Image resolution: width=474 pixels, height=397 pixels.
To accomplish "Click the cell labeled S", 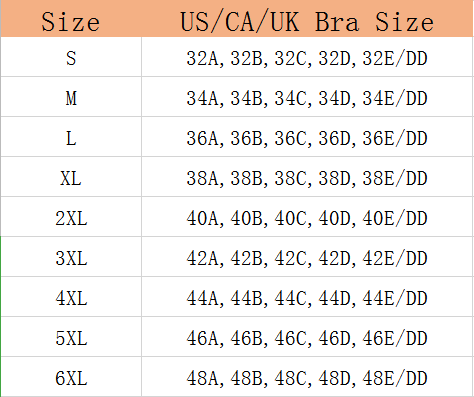I will click(x=71, y=57).
